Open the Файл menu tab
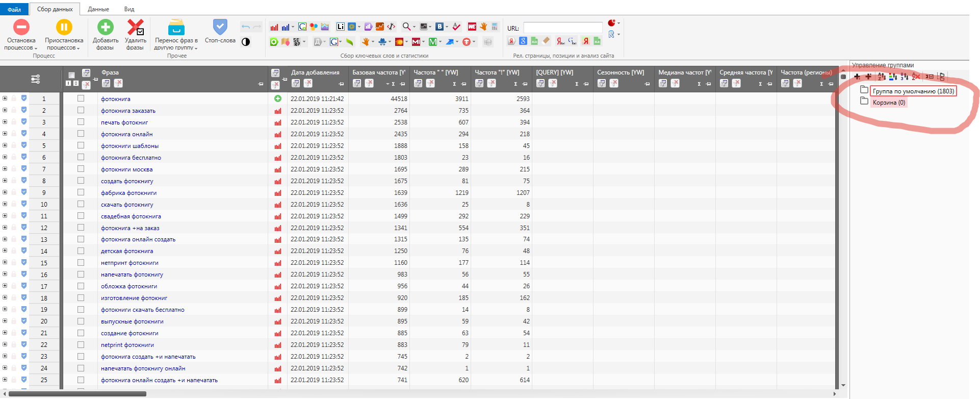Image resolution: width=980 pixels, height=399 pixels. point(14,9)
